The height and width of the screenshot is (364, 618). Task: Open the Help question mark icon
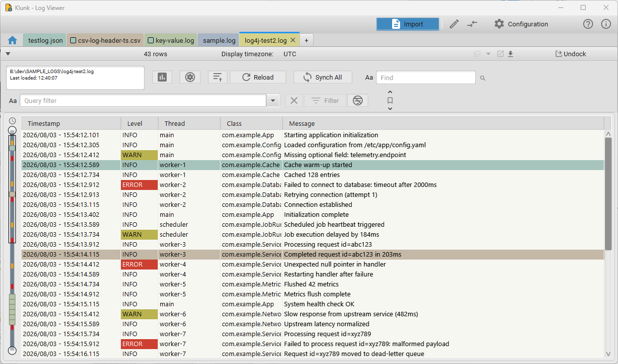[x=588, y=24]
